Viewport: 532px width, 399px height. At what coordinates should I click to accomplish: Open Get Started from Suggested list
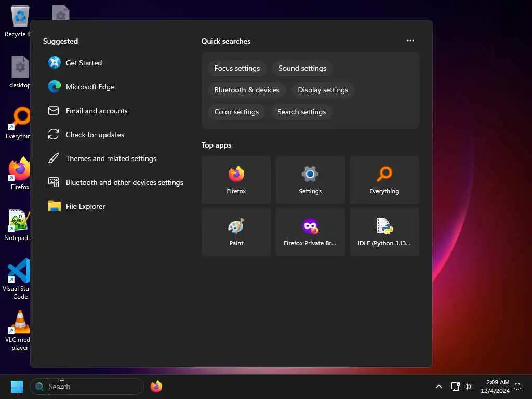tap(115, 63)
